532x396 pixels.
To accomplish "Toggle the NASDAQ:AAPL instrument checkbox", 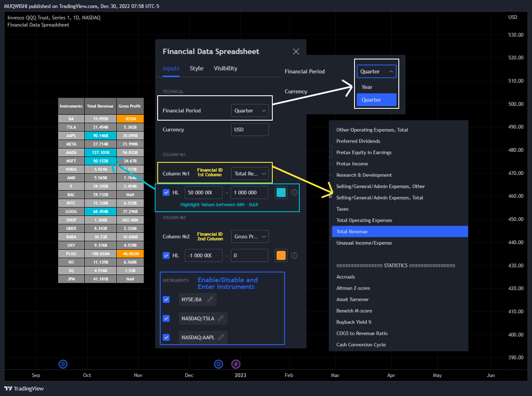I will click(x=166, y=337).
